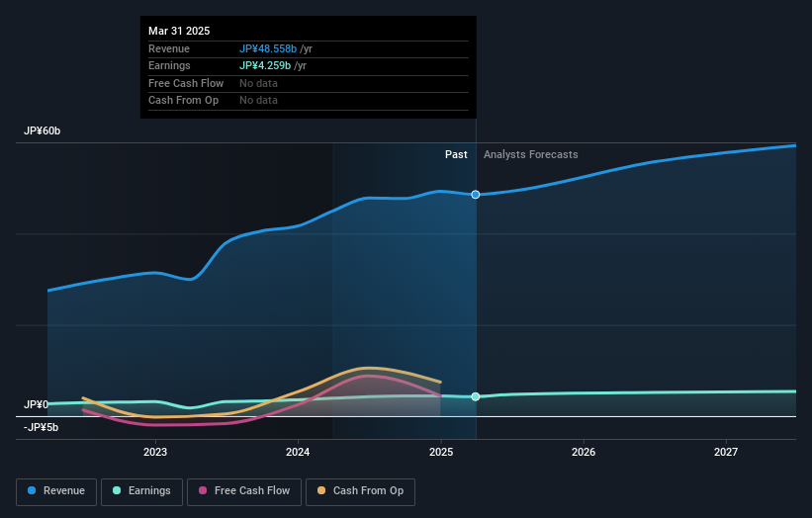Toggle the Free Cash Flow legend series

click(244, 491)
